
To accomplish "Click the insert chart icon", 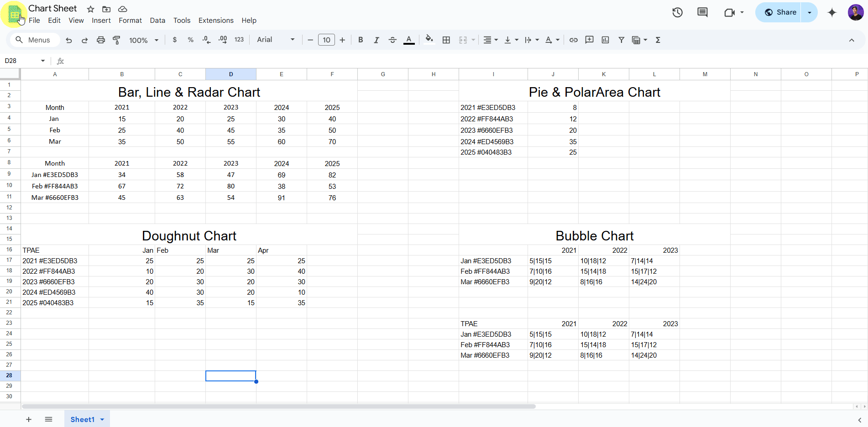I will click(605, 40).
